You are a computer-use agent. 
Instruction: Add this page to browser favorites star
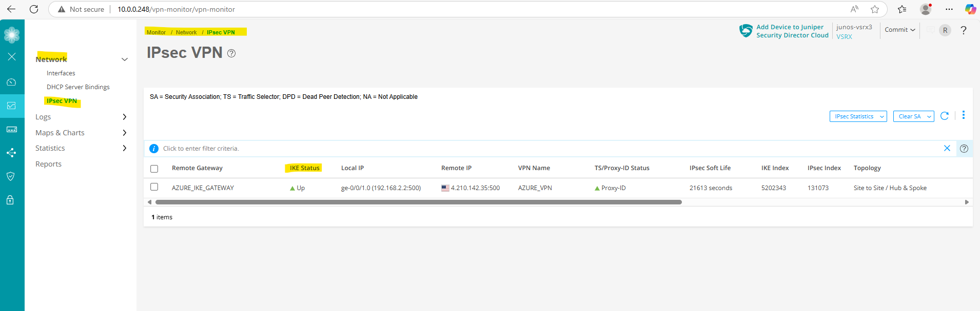point(875,9)
